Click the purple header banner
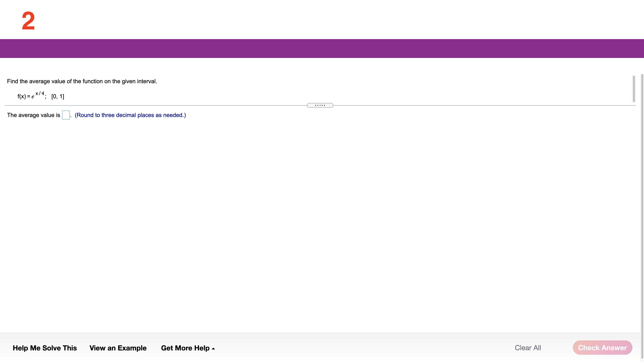 (322, 49)
